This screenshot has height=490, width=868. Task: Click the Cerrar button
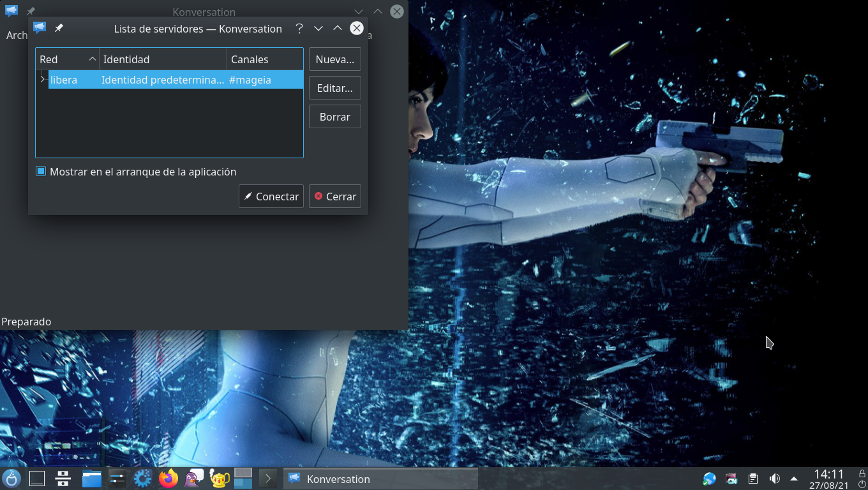(x=335, y=197)
